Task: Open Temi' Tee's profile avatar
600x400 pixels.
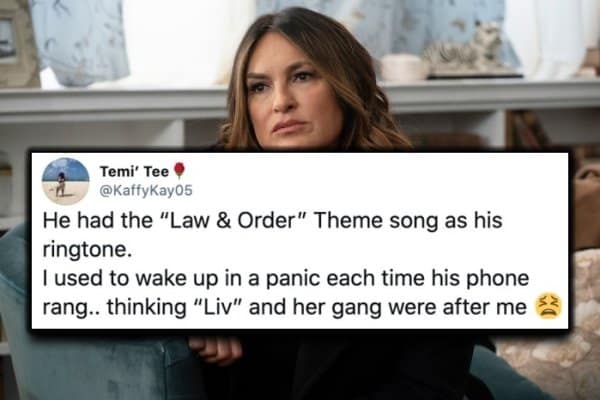Action: point(65,181)
